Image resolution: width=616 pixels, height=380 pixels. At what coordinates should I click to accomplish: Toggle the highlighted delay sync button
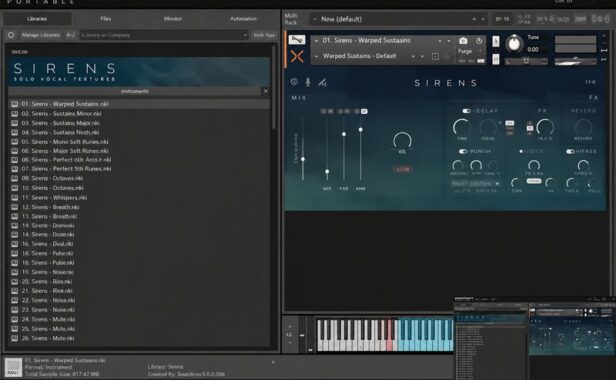(x=510, y=123)
